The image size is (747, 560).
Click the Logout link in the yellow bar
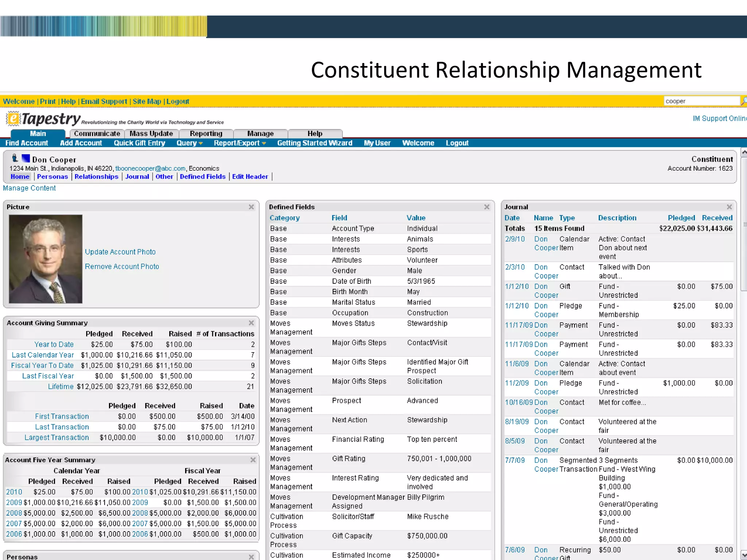pyautogui.click(x=178, y=101)
